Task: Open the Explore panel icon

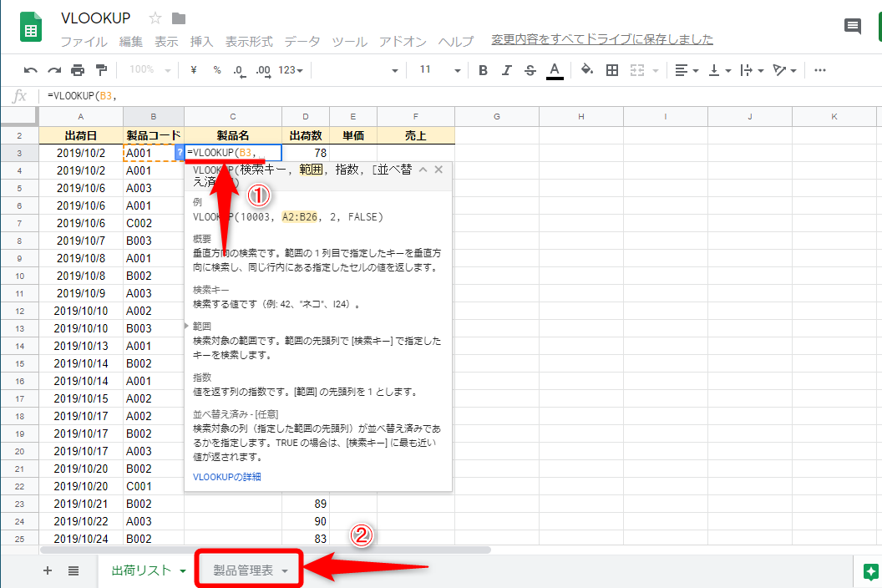Action: tap(870, 572)
